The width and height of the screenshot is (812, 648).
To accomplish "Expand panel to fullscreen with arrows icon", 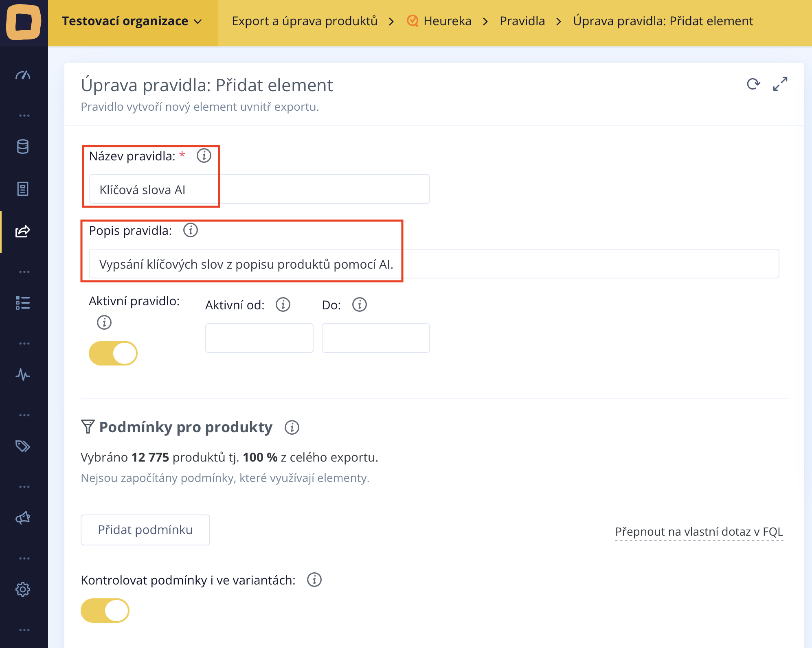I will [x=780, y=84].
